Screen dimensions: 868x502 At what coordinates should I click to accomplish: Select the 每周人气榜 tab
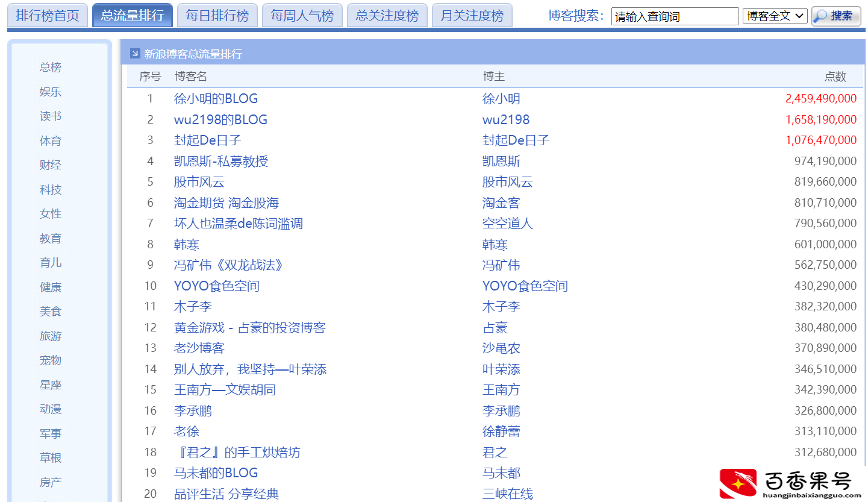pos(302,16)
